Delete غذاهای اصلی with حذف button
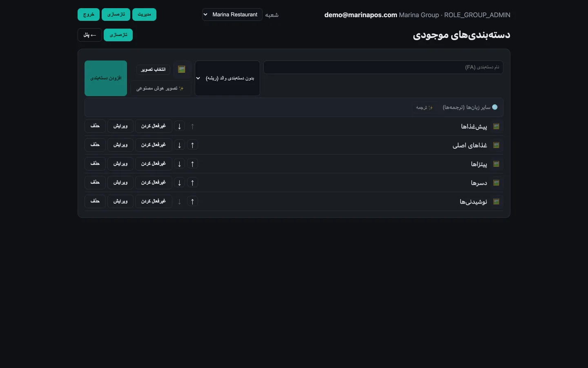Image resolution: width=588 pixels, height=368 pixels. pos(95,145)
